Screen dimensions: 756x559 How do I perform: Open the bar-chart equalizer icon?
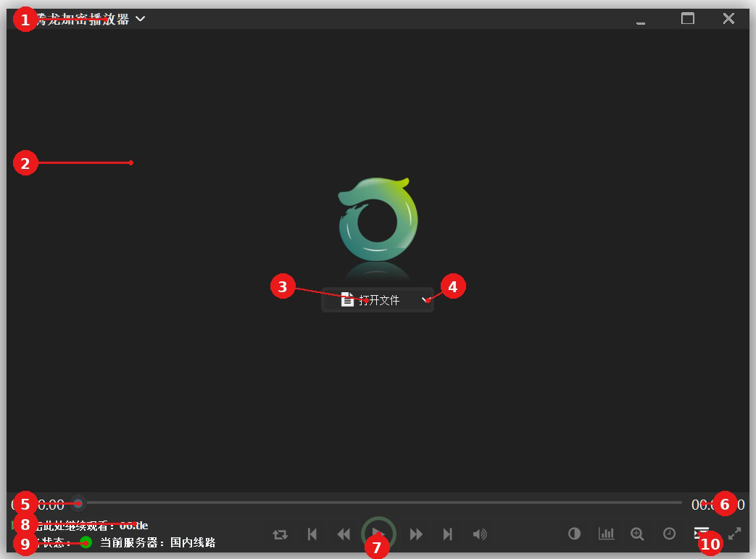tap(606, 534)
